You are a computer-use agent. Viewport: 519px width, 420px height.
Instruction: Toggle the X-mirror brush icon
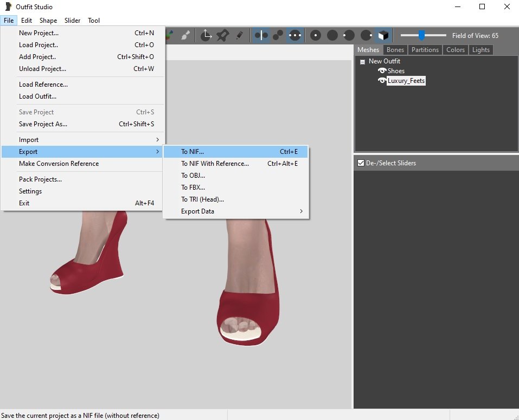[261, 36]
